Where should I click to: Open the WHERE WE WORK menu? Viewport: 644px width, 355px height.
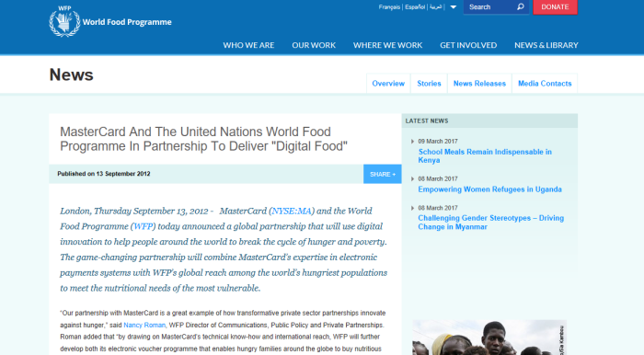[x=387, y=45]
